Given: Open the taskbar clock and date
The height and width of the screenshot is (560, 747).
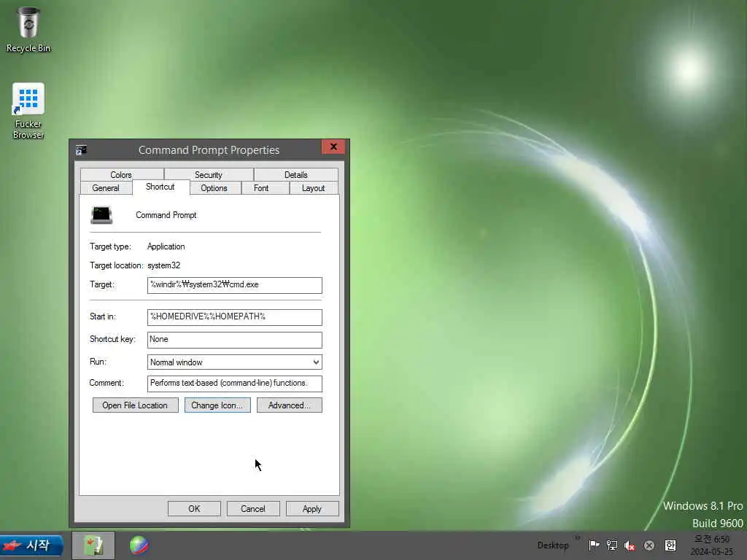Looking at the screenshot, I should click(x=712, y=545).
